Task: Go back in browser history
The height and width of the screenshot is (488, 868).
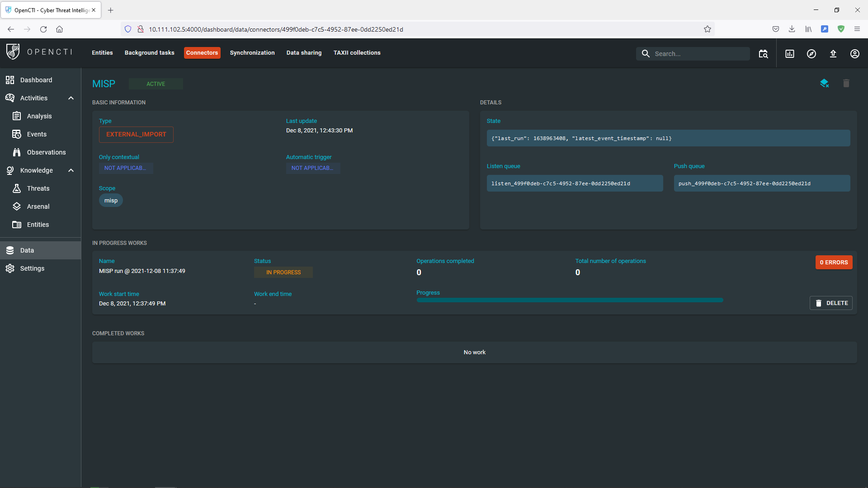Action: click(11, 29)
